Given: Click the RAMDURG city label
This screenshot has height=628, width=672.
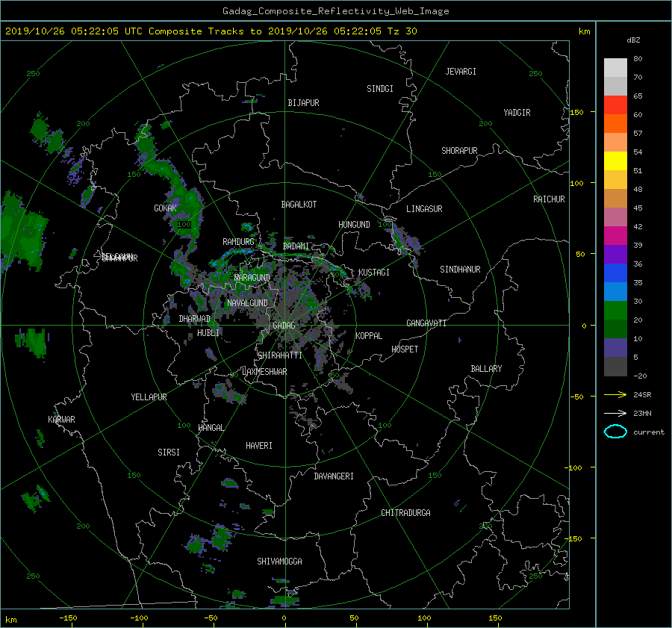Looking at the screenshot, I should coord(238,242).
